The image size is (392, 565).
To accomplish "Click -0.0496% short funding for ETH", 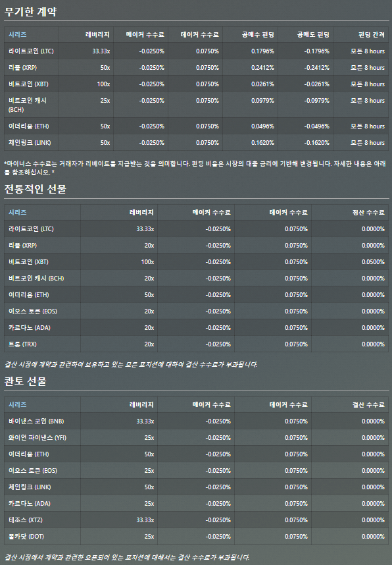I will click(317, 126).
